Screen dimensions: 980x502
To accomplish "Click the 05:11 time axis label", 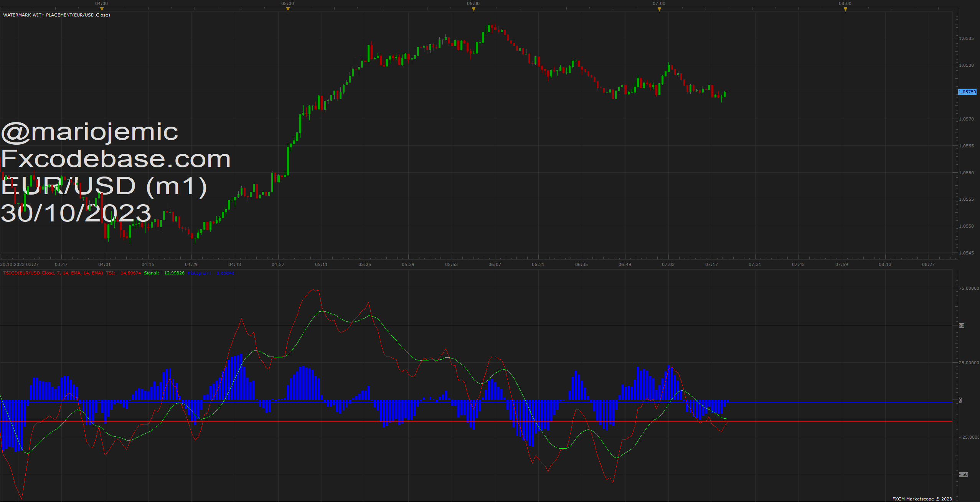I will click(x=321, y=264).
